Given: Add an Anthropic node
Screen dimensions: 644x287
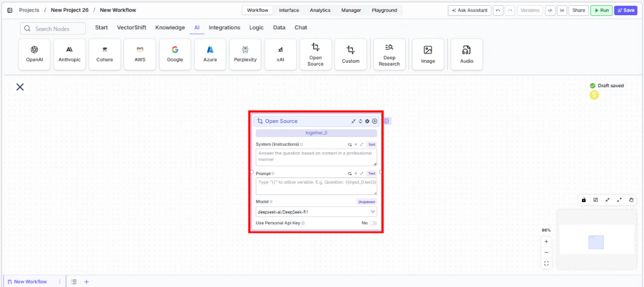Looking at the screenshot, I should point(70,54).
